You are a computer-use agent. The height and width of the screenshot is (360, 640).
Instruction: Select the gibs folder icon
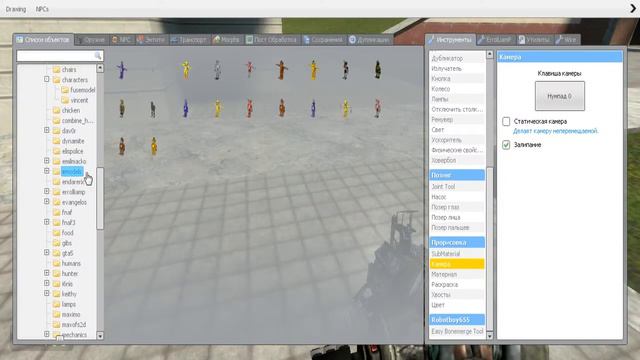coord(56,243)
